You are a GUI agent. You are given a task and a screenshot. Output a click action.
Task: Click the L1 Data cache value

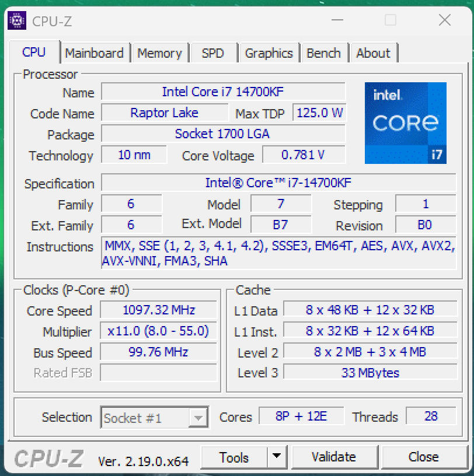click(x=370, y=310)
